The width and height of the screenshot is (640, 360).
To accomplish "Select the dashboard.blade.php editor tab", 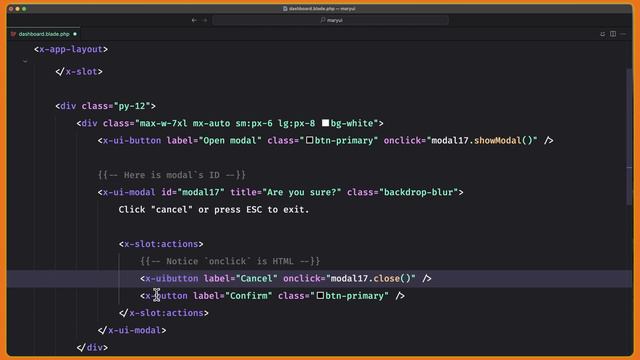I will click(44, 34).
